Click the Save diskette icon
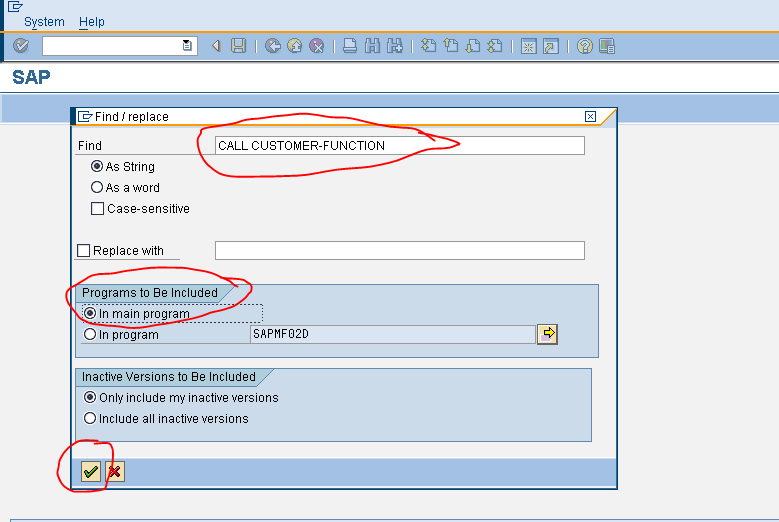 tap(238, 46)
